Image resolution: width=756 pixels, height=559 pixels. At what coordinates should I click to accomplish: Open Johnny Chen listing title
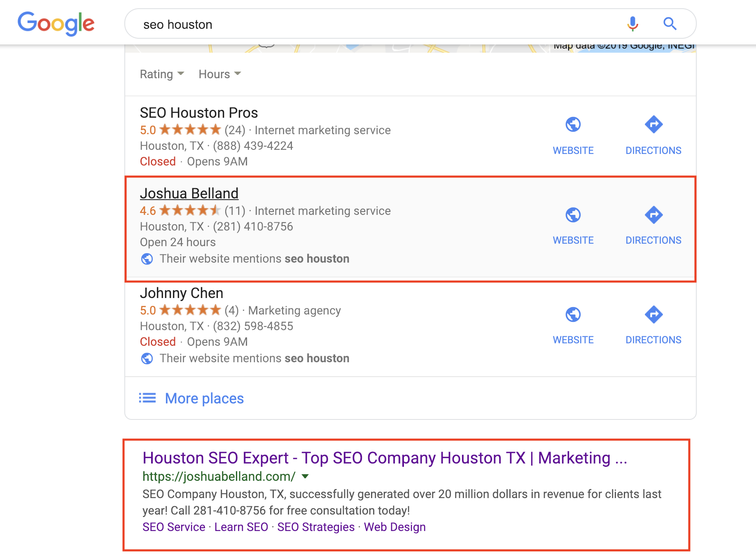pyautogui.click(x=181, y=293)
